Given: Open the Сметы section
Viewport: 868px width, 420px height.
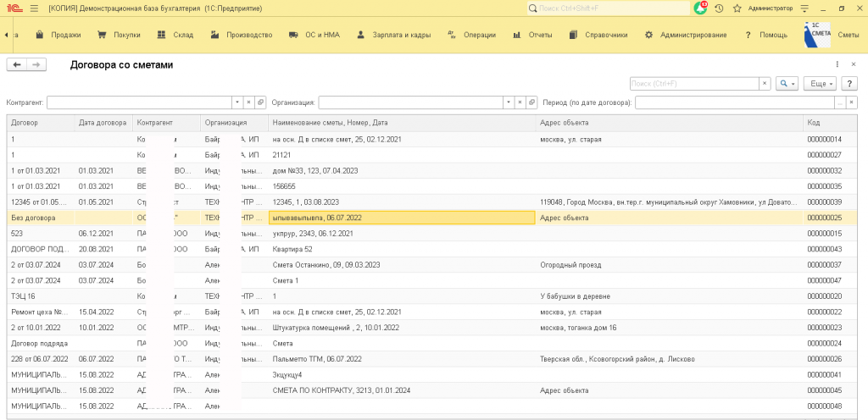Looking at the screenshot, I should [848, 35].
